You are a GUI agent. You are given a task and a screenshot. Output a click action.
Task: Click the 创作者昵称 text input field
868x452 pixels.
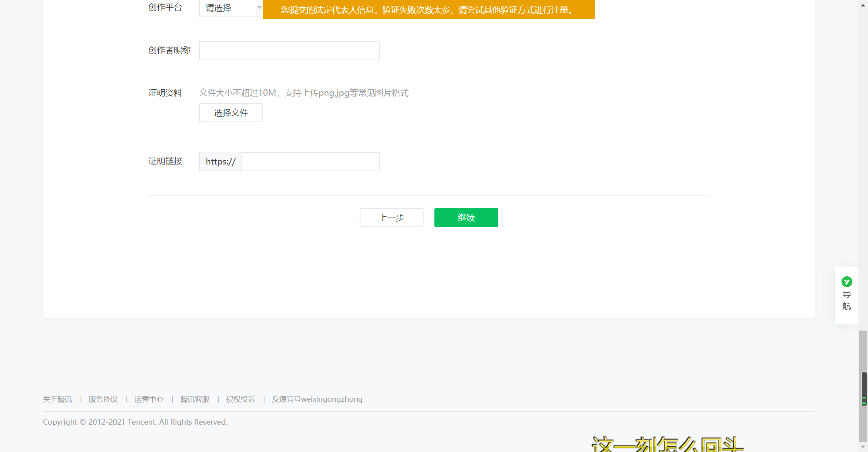[289, 51]
